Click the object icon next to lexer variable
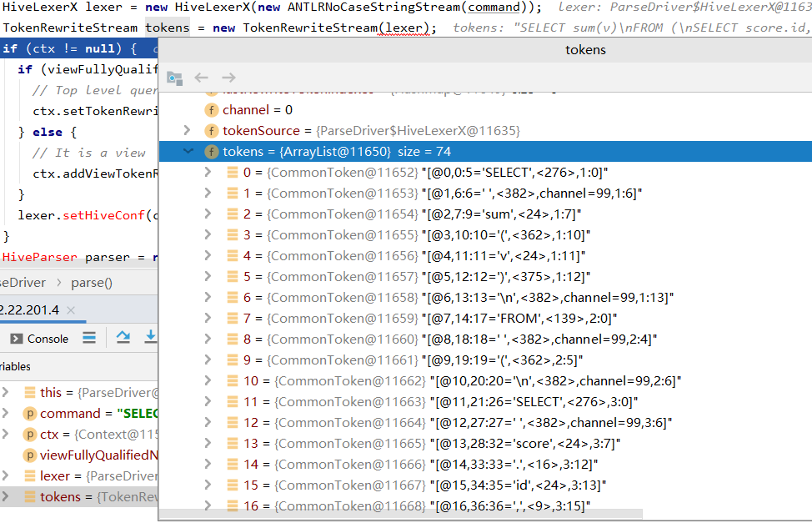The image size is (812, 523). point(30,475)
